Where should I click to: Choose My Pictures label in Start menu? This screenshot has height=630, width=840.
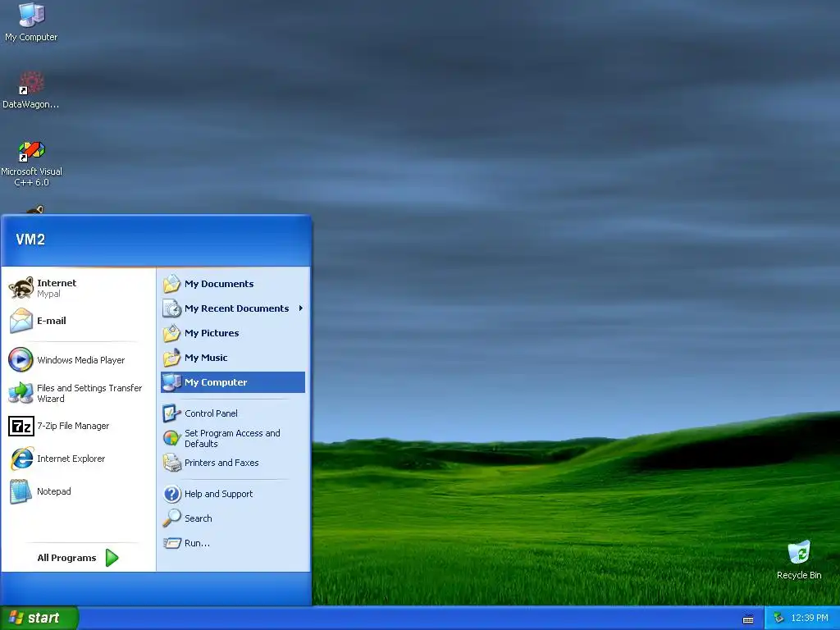click(x=212, y=333)
